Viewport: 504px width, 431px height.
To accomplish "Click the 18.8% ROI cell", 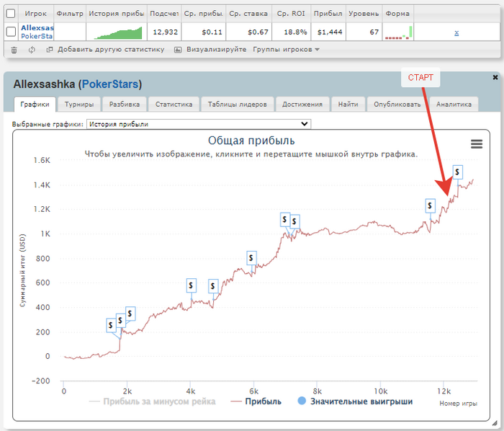I will point(291,32).
